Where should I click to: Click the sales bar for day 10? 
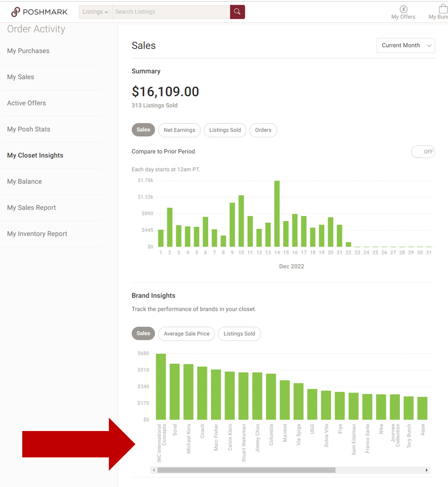click(241, 221)
